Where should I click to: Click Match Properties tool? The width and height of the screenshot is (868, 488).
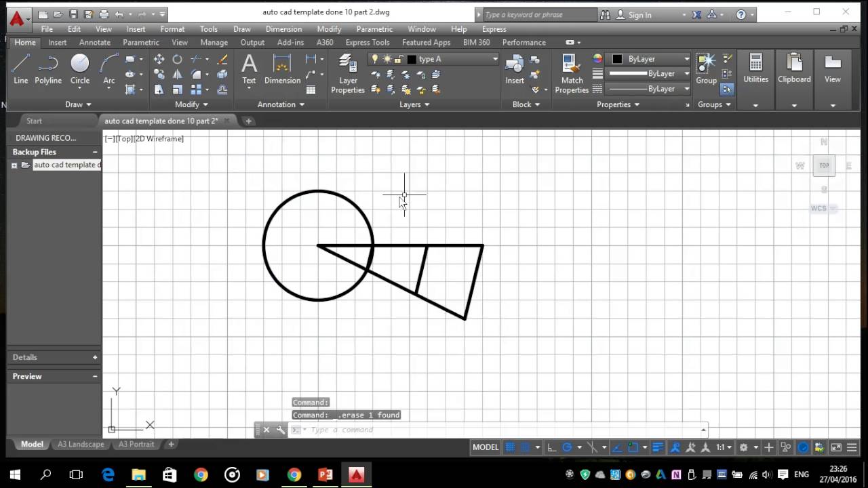click(572, 74)
